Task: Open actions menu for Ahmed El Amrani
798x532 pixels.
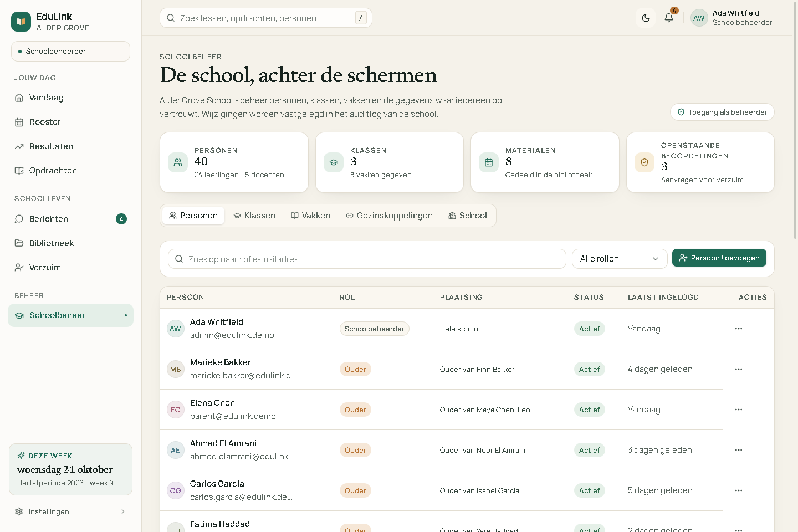Action: coord(739,450)
